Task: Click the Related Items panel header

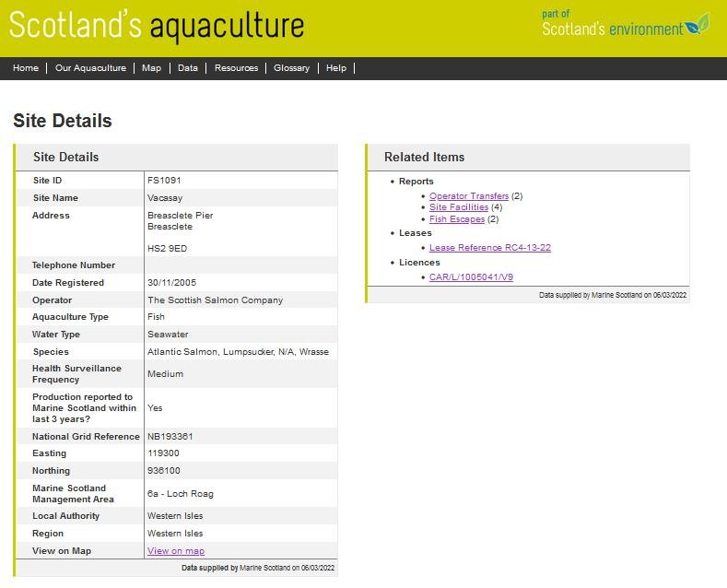Action: pyautogui.click(x=425, y=158)
